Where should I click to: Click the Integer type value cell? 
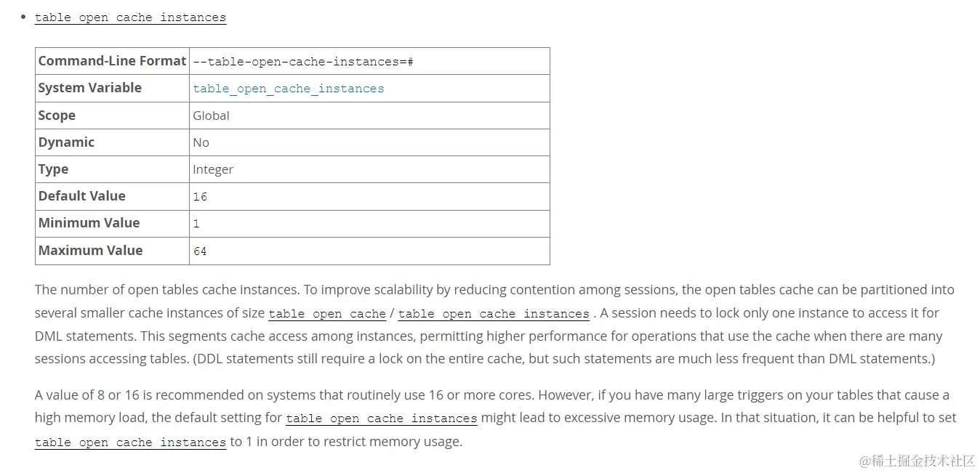tap(369, 169)
